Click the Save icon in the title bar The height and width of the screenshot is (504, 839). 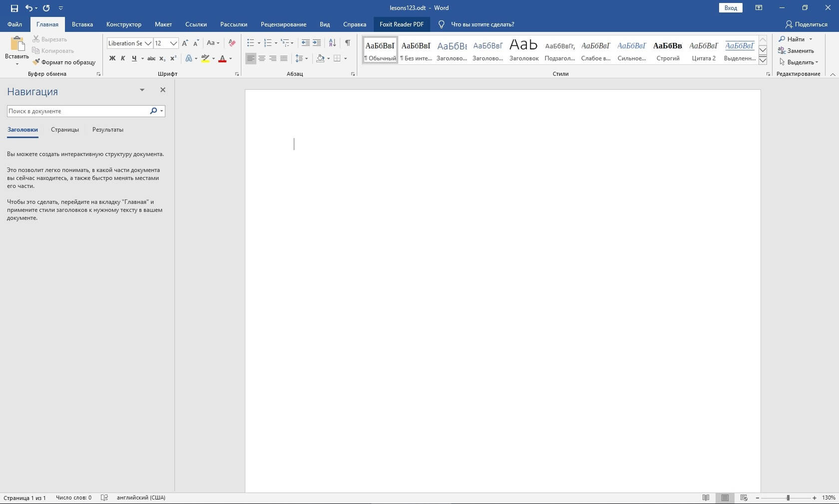[14, 8]
